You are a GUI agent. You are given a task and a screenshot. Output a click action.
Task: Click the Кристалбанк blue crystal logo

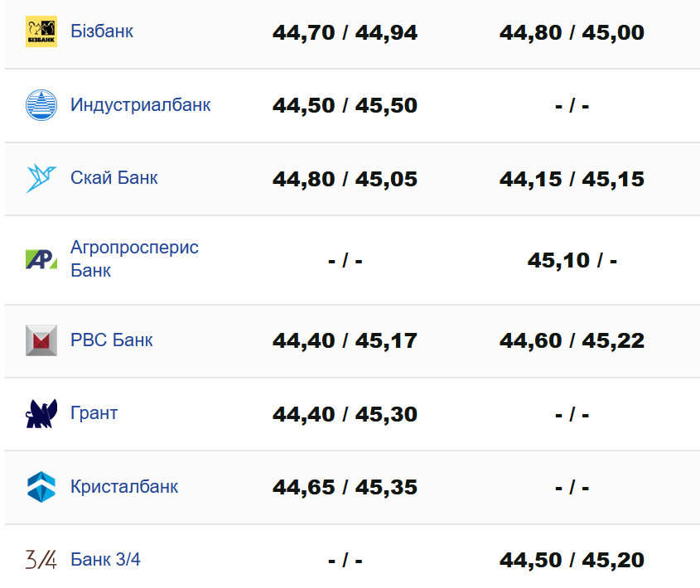click(41, 487)
